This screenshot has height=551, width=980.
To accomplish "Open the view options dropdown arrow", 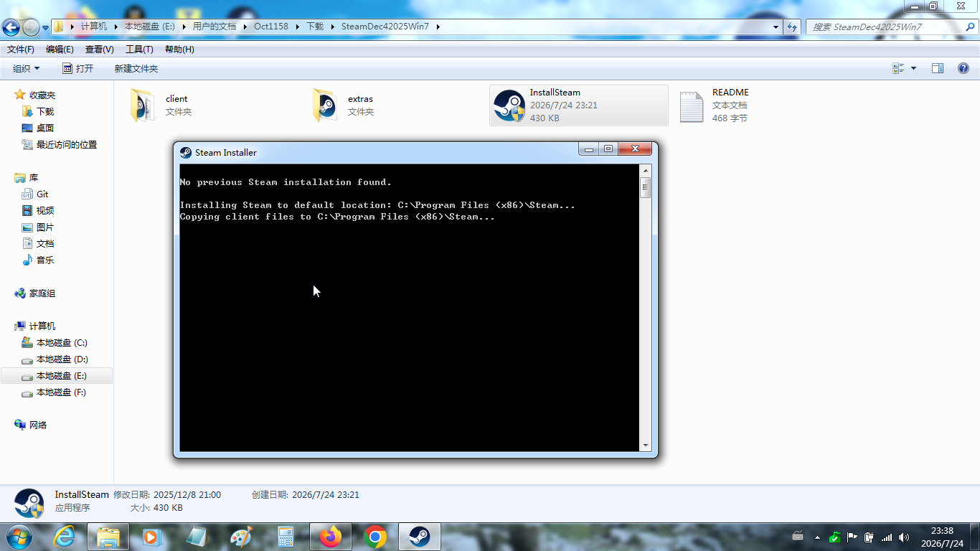I will tap(913, 68).
